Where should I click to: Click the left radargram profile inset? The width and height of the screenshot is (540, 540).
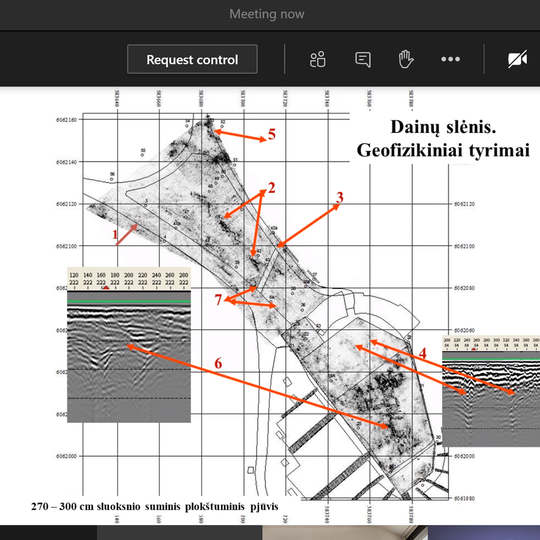pos(129,344)
